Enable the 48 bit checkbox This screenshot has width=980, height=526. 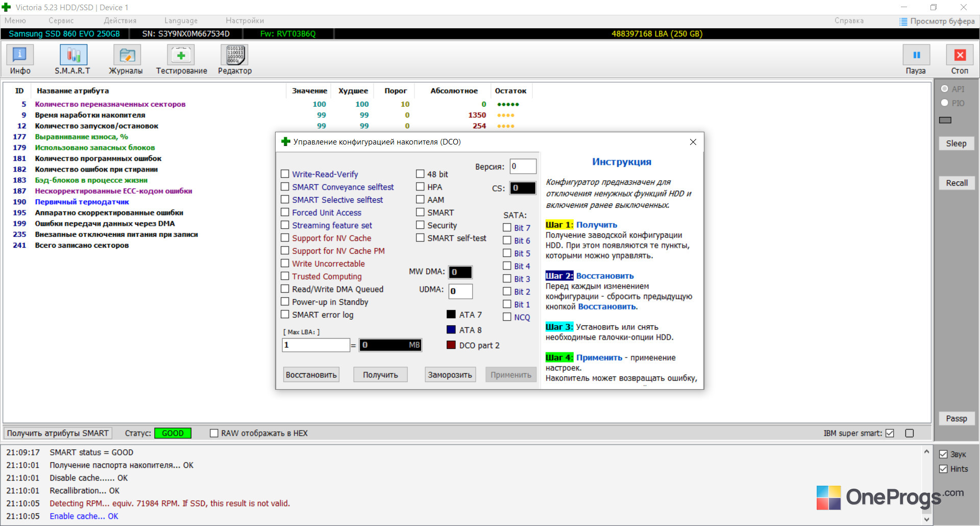pyautogui.click(x=420, y=174)
